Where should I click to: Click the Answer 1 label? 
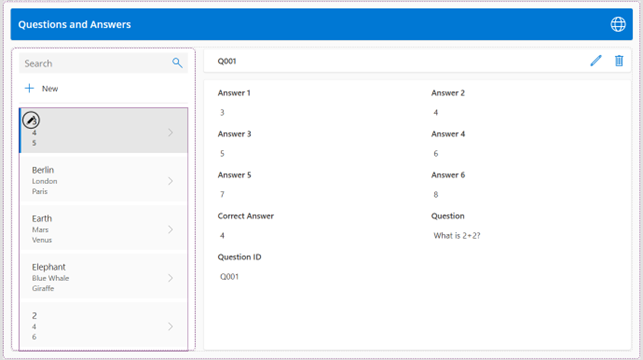click(x=234, y=93)
